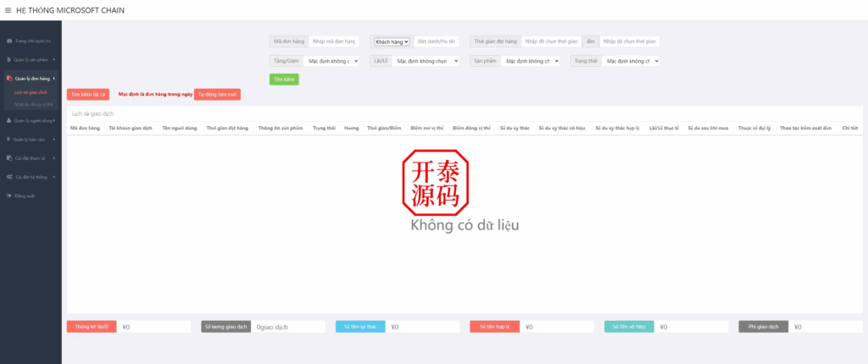Select Đăng xuất to log out
Viewport: 868px width, 364px height.
pyautogui.click(x=25, y=196)
